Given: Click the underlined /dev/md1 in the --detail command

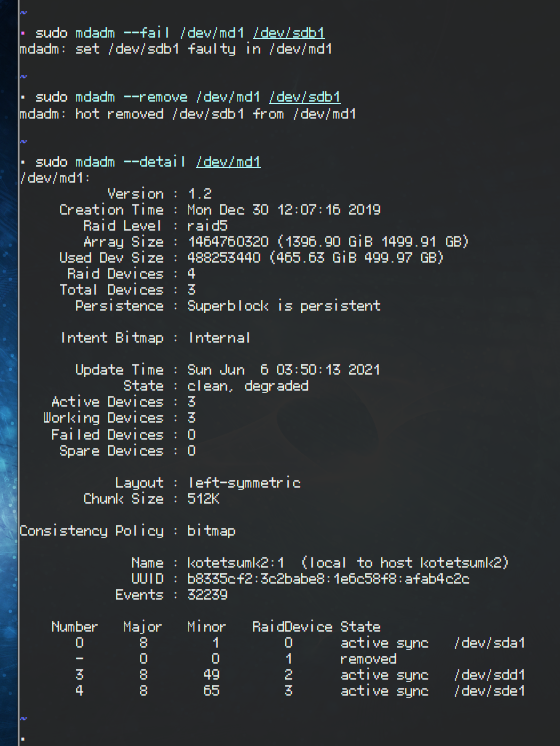Looking at the screenshot, I should click(228, 162).
